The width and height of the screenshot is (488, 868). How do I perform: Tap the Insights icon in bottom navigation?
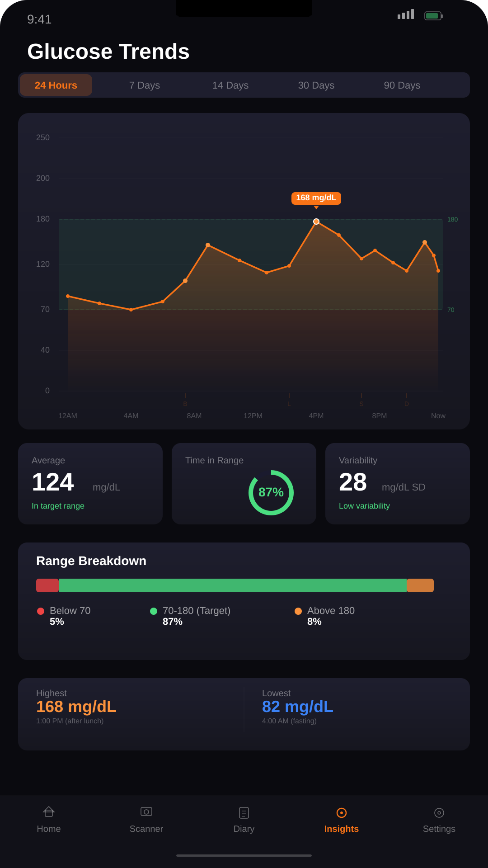[x=342, y=812]
